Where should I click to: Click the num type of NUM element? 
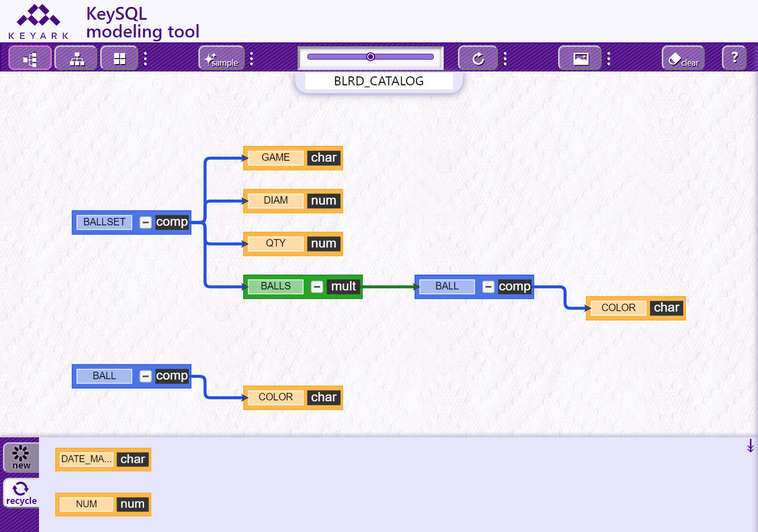(x=133, y=504)
